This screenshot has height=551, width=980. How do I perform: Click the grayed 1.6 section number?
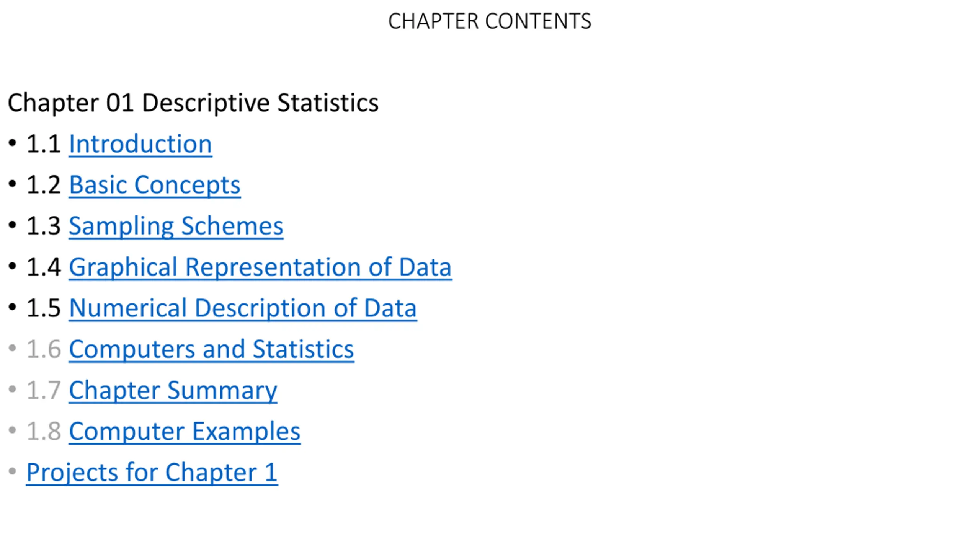coord(43,349)
